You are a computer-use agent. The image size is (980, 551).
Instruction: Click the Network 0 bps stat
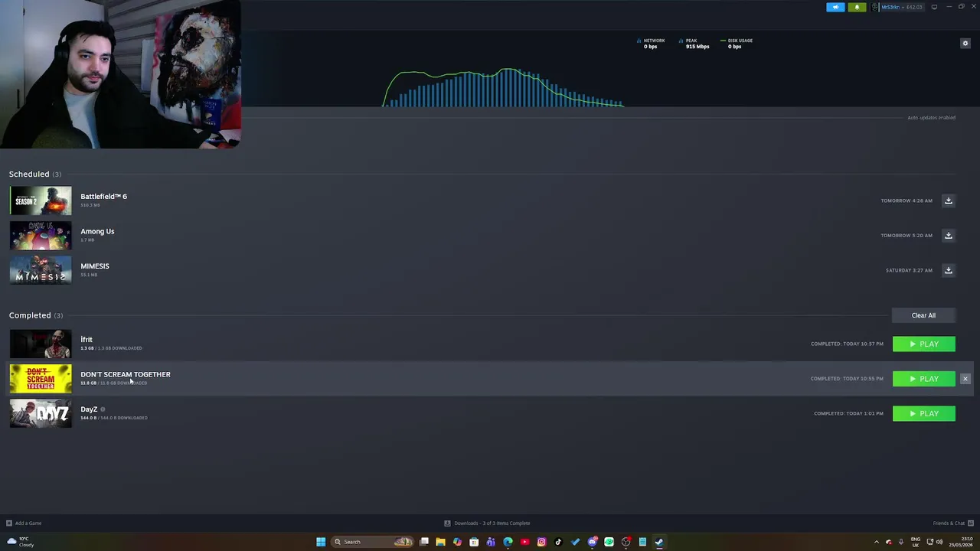pyautogui.click(x=651, y=44)
